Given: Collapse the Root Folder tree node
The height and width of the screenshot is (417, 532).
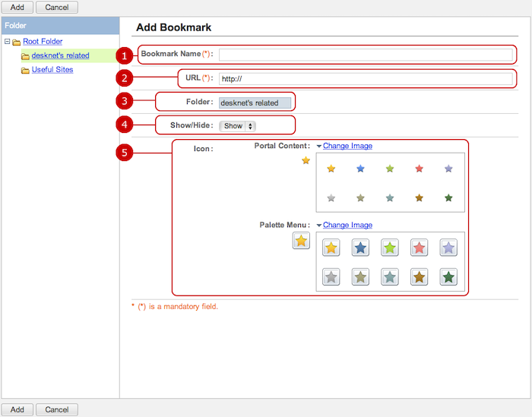Looking at the screenshot, I should coord(7,42).
